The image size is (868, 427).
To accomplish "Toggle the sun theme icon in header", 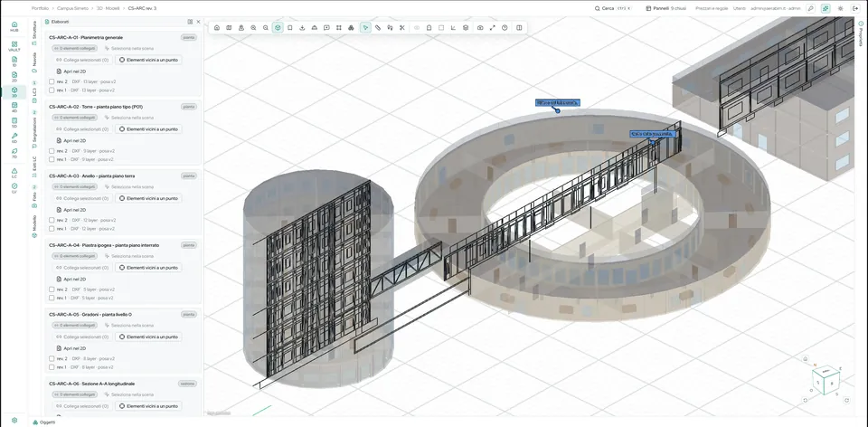I will click(x=840, y=8).
